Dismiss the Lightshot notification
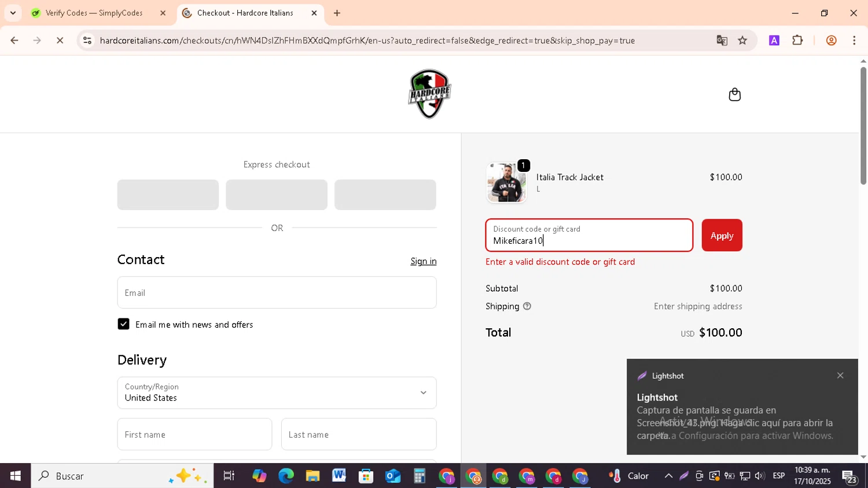The image size is (868, 488). 840,376
